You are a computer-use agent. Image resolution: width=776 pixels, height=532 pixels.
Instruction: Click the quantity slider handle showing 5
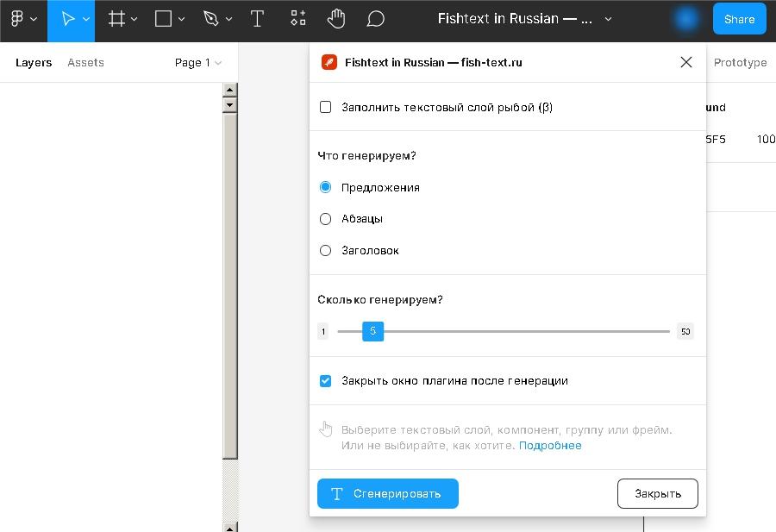[x=372, y=331]
